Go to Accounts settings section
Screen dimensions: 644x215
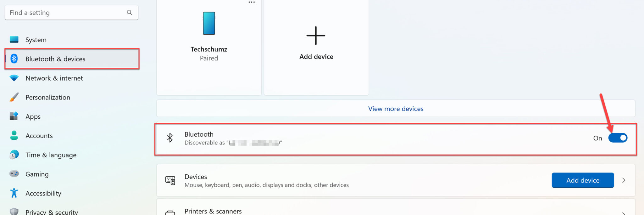click(39, 136)
